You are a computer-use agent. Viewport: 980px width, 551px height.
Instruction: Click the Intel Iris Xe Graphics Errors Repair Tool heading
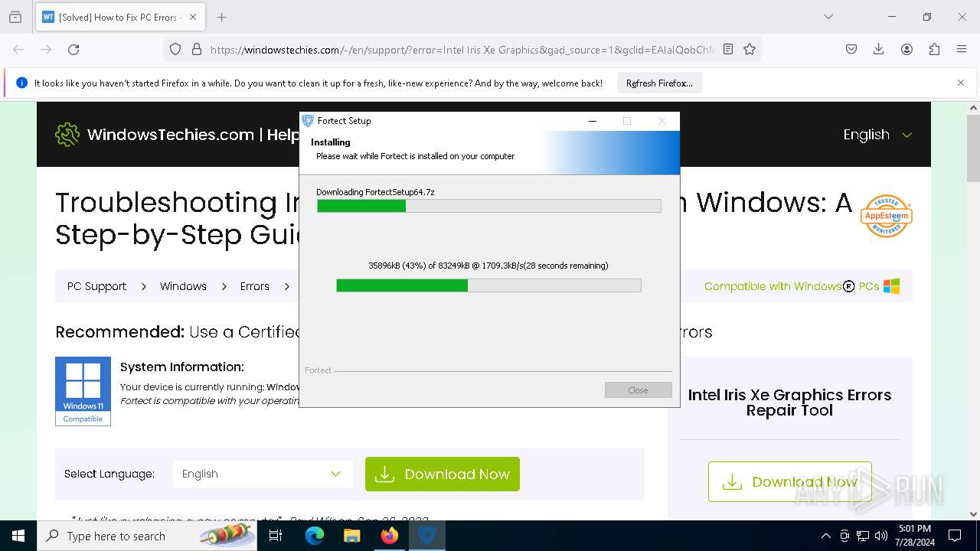tap(789, 403)
